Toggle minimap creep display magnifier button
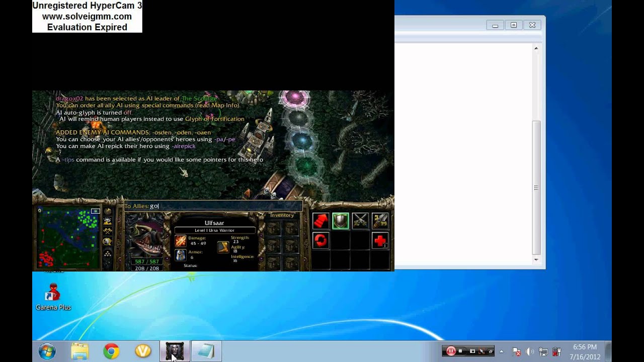Screen dimensions: 644x362 click(107, 242)
